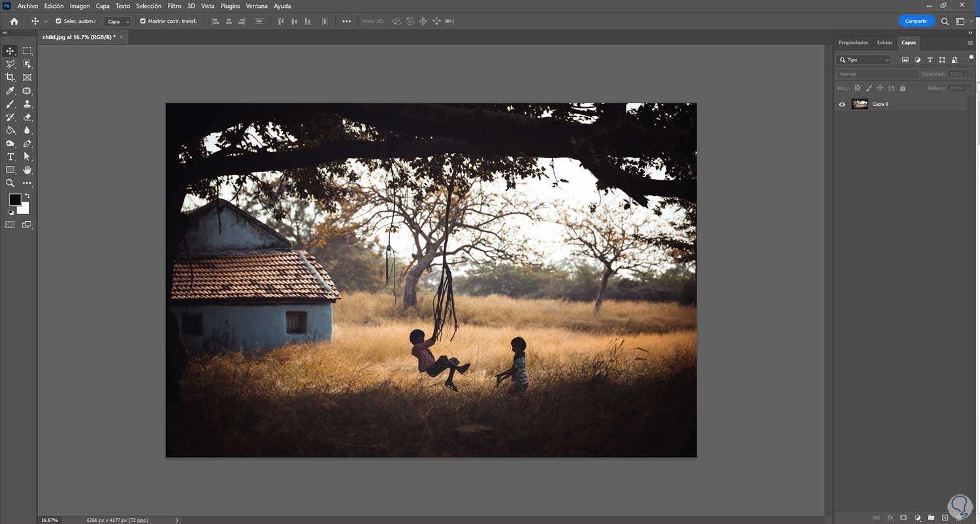Select the Sponge/Dodge tool
The image size is (980, 524).
[x=10, y=144]
